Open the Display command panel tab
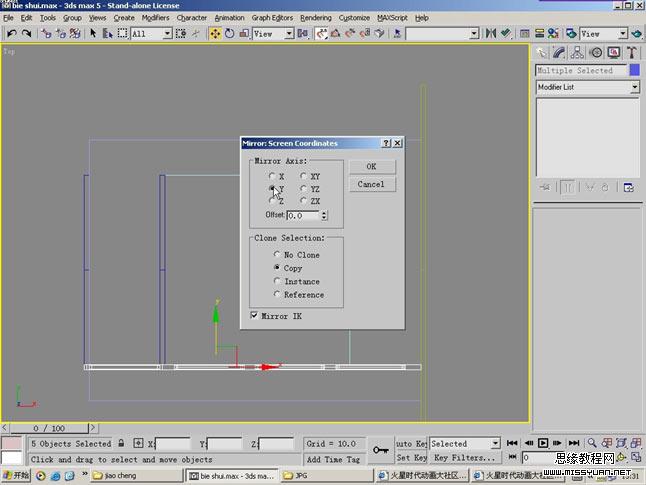The width and height of the screenshot is (646, 485). coord(614,52)
